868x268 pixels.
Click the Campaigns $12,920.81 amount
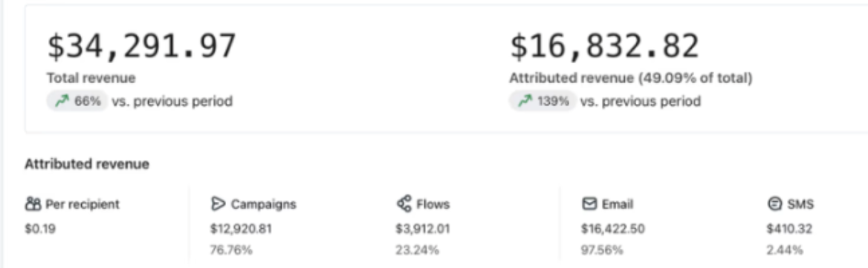241,228
